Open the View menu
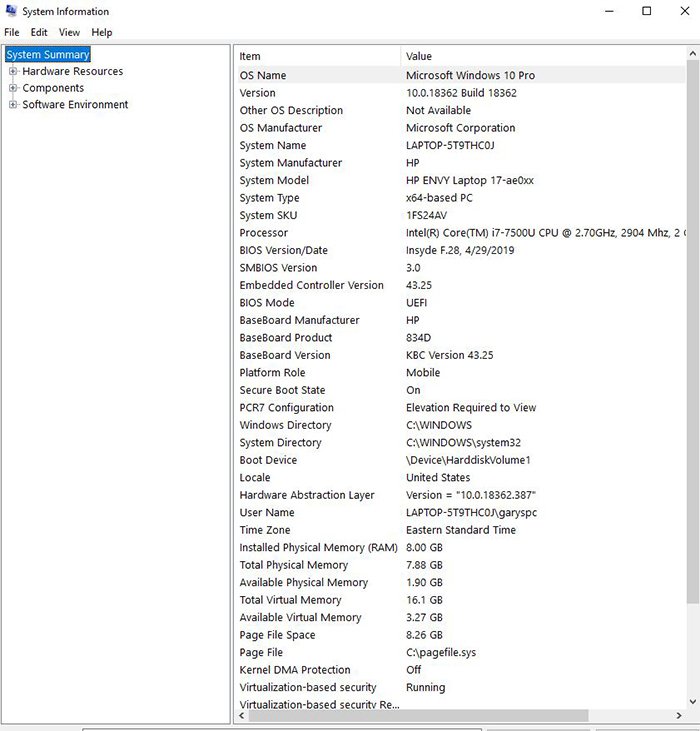This screenshot has height=731, width=700. click(69, 33)
